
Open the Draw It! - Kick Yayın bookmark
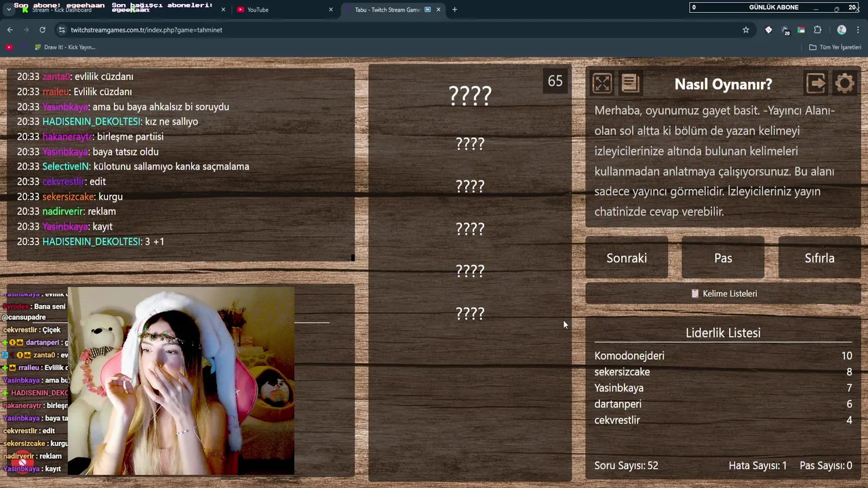64,47
